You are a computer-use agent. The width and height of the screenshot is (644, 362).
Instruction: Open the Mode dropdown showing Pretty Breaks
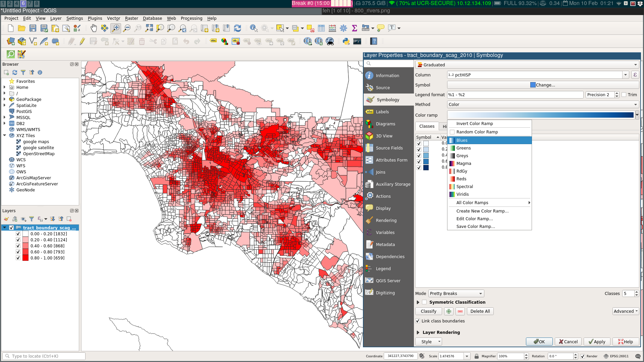pyautogui.click(x=456, y=293)
